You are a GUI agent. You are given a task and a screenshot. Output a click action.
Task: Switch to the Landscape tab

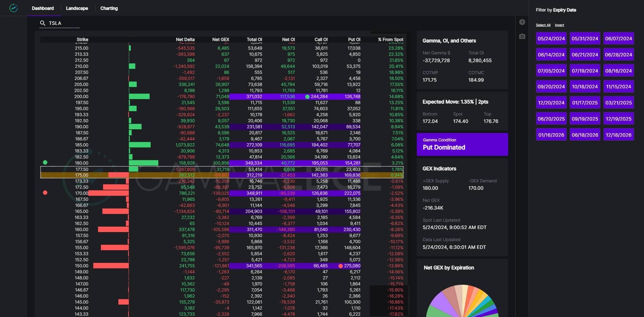click(77, 8)
